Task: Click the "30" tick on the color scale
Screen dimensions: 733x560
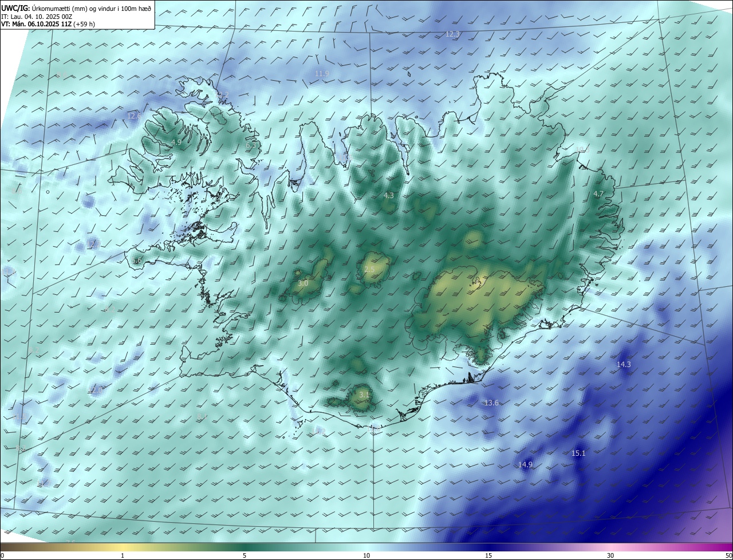Action: coord(610,555)
